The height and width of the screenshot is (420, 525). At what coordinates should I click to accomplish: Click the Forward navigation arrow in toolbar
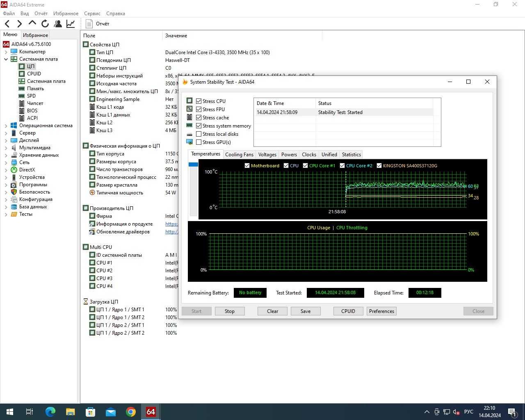click(x=19, y=24)
